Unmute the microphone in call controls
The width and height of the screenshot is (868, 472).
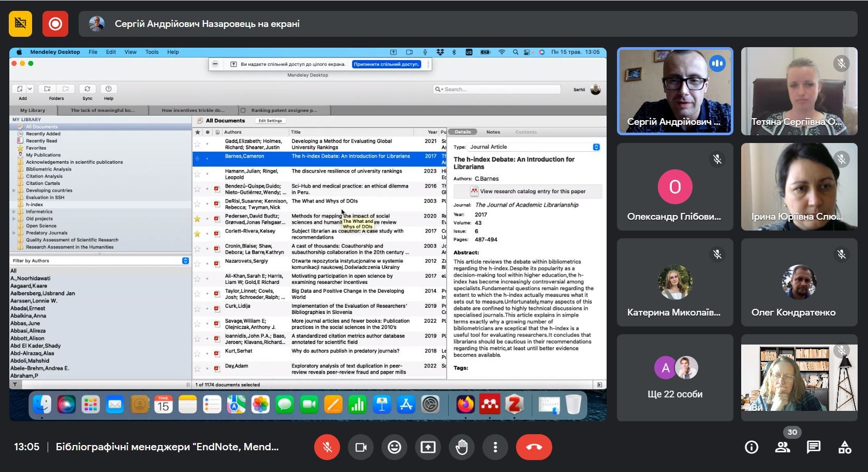[x=327, y=447]
